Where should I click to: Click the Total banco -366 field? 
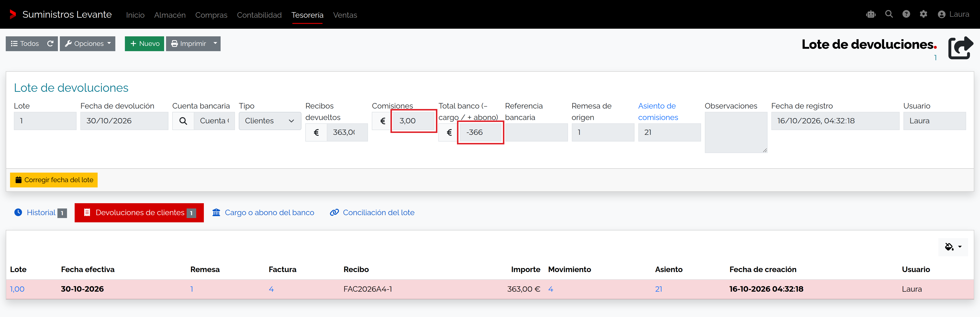point(481,132)
